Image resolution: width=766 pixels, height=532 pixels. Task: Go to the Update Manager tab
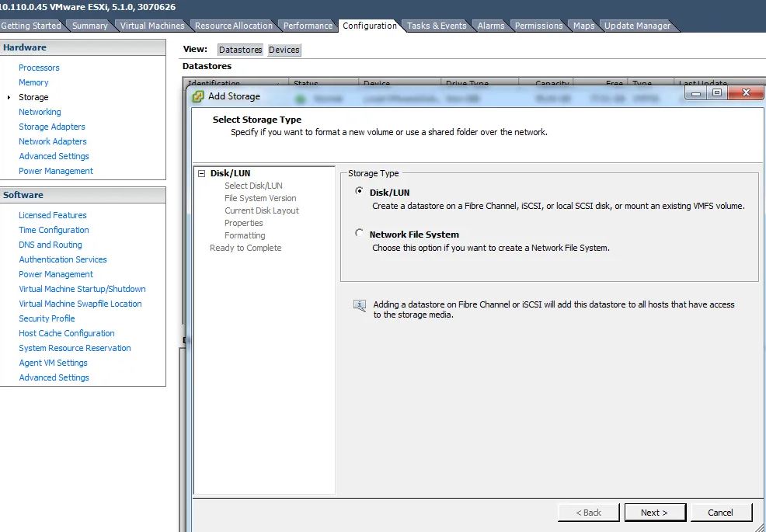(x=637, y=26)
